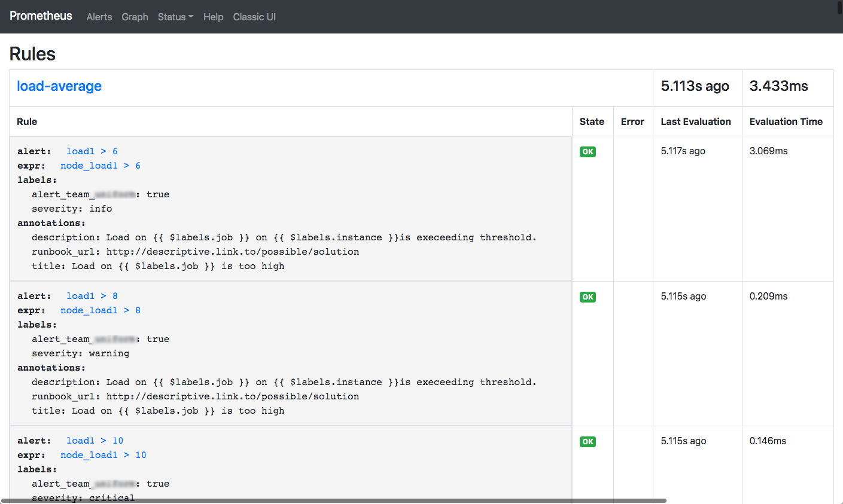Viewport: 843px width, 504px height.
Task: Click the OK state badge for load1 > 8
Action: tap(588, 297)
